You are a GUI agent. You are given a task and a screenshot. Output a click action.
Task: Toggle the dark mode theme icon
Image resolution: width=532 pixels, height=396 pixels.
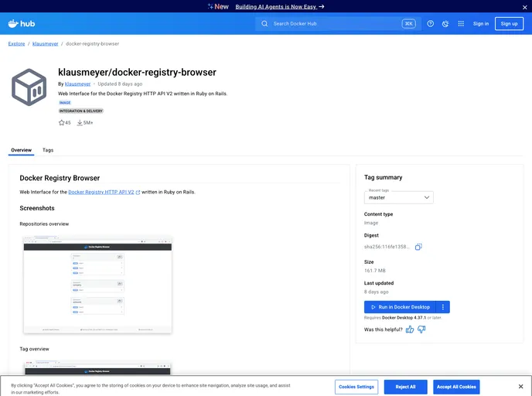(x=445, y=23)
